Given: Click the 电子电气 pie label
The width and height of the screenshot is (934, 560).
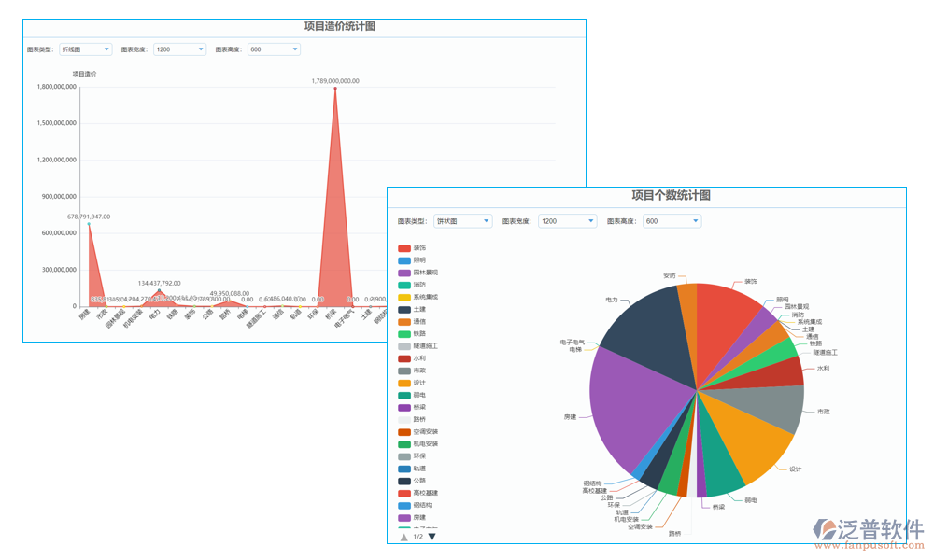Looking at the screenshot, I should click(573, 343).
